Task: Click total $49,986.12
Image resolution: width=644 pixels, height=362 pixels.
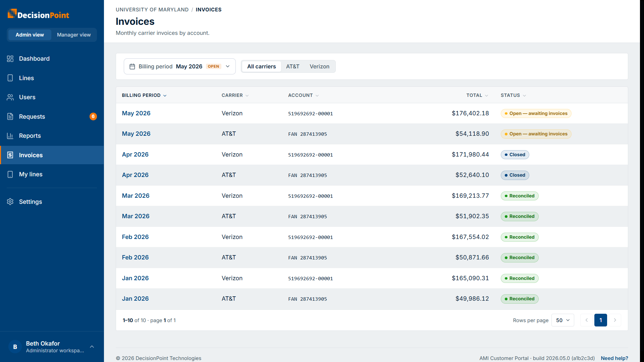Action: coord(472,299)
